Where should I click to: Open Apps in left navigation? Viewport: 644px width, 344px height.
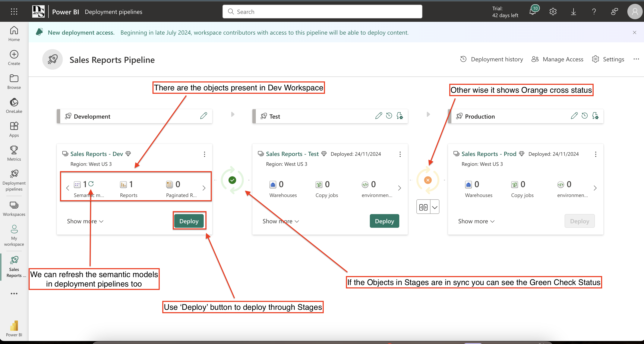[x=14, y=130]
